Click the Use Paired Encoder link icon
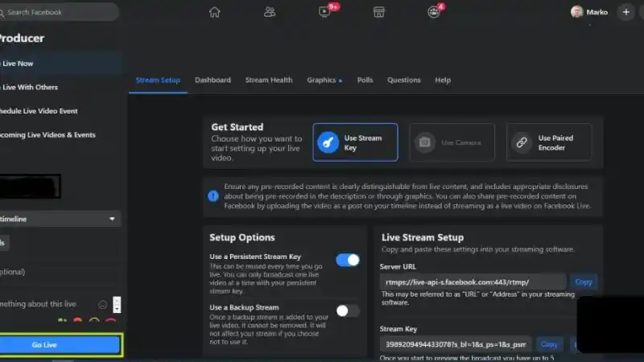The image size is (644, 362). coord(522,142)
